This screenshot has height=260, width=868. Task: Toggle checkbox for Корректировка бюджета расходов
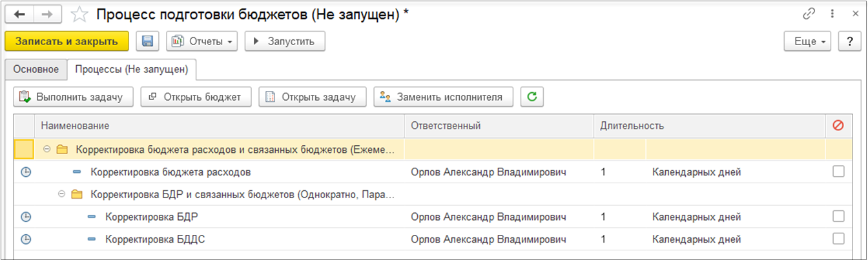pos(838,172)
